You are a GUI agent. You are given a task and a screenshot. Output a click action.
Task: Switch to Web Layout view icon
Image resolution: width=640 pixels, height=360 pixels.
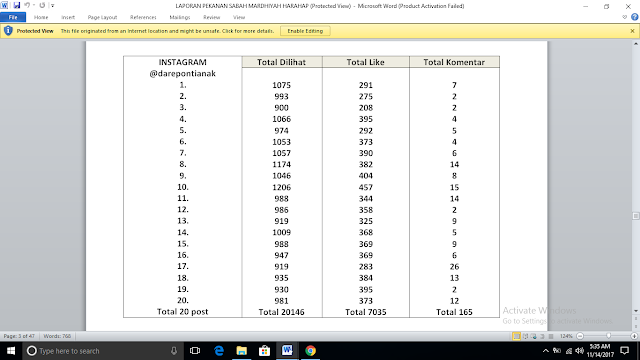pyautogui.click(x=534, y=336)
